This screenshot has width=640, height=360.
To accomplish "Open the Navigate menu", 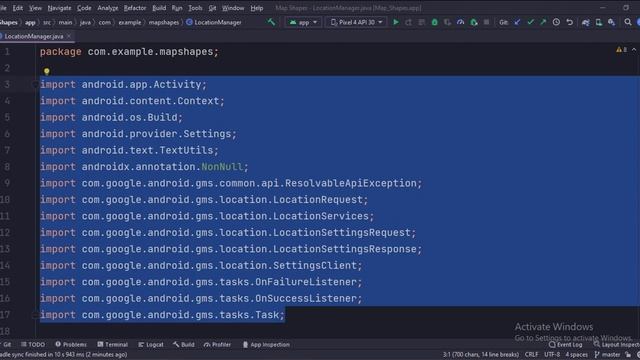I will [59, 8].
